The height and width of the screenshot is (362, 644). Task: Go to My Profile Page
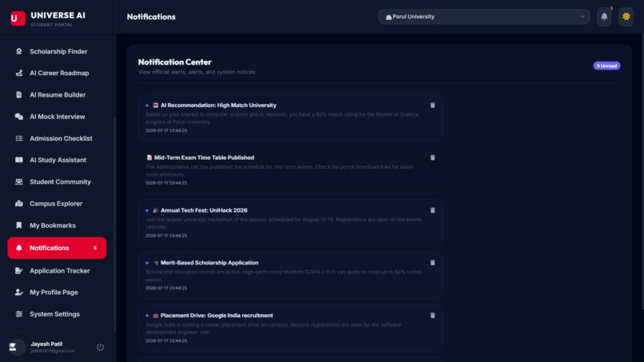click(x=57, y=292)
